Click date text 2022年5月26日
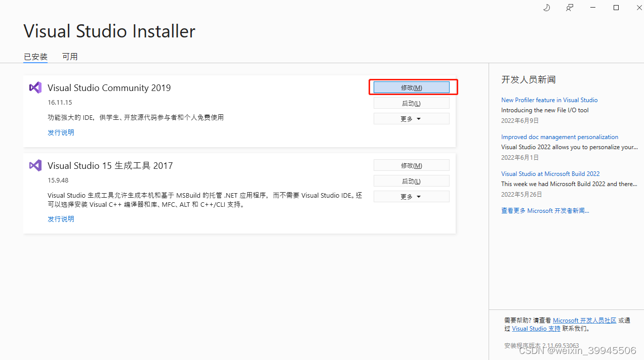The height and width of the screenshot is (360, 644). coord(521,195)
